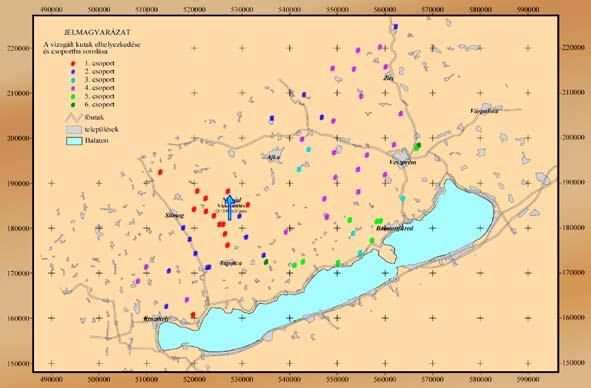Viewport: 591px width, 388px height.
Task: Click the light green marker beside 5. csoport
Action: [73, 97]
